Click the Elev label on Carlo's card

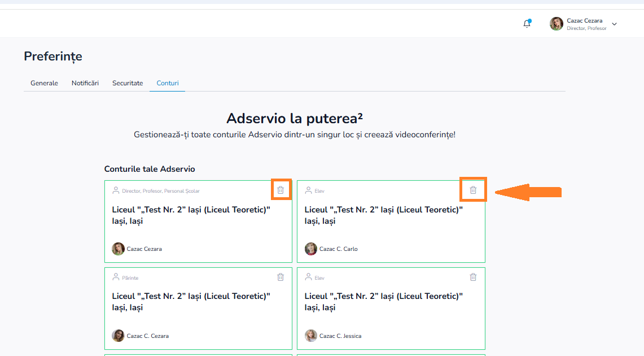(x=319, y=191)
